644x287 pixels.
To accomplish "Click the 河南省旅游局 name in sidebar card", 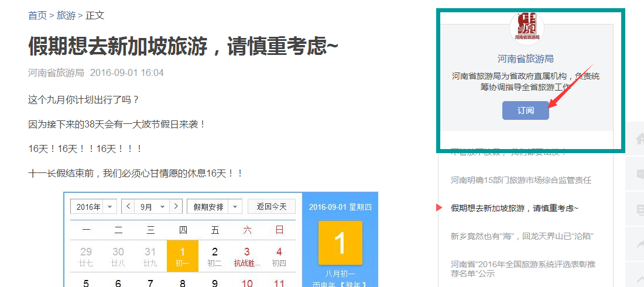I will (x=525, y=58).
